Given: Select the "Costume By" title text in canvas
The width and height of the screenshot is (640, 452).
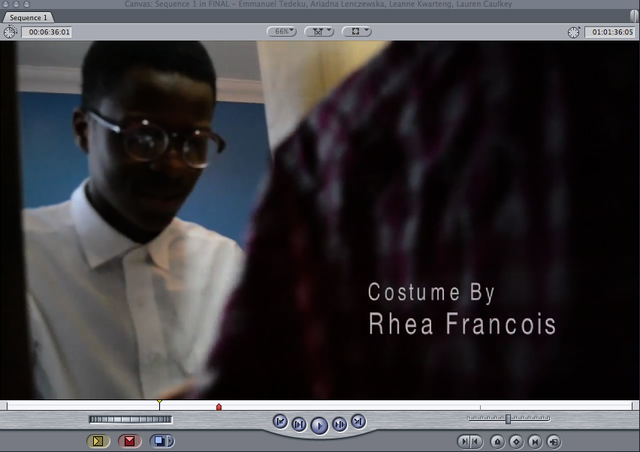Looking at the screenshot, I should (x=431, y=293).
